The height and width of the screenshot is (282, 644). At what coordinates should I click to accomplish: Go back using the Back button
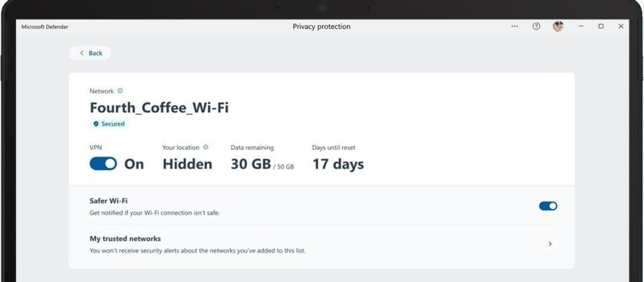pyautogui.click(x=90, y=53)
